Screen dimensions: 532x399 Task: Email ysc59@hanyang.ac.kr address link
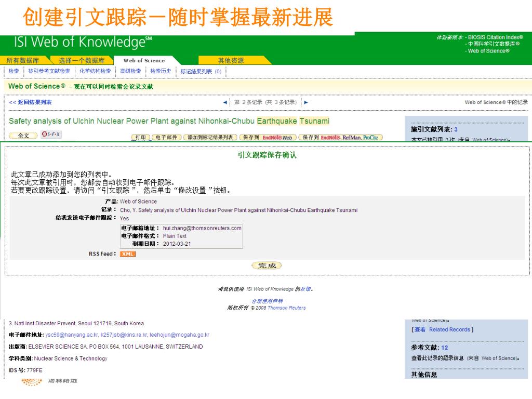point(72,335)
